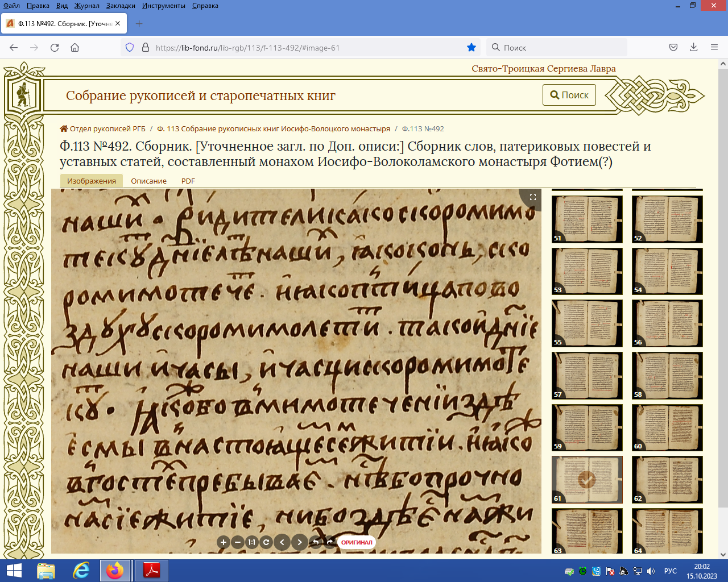The height and width of the screenshot is (582, 728).
Task: Select the Изображения tab
Action: (92, 181)
